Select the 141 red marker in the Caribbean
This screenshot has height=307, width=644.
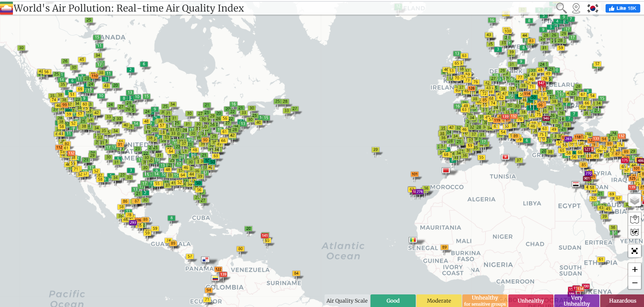265,236
